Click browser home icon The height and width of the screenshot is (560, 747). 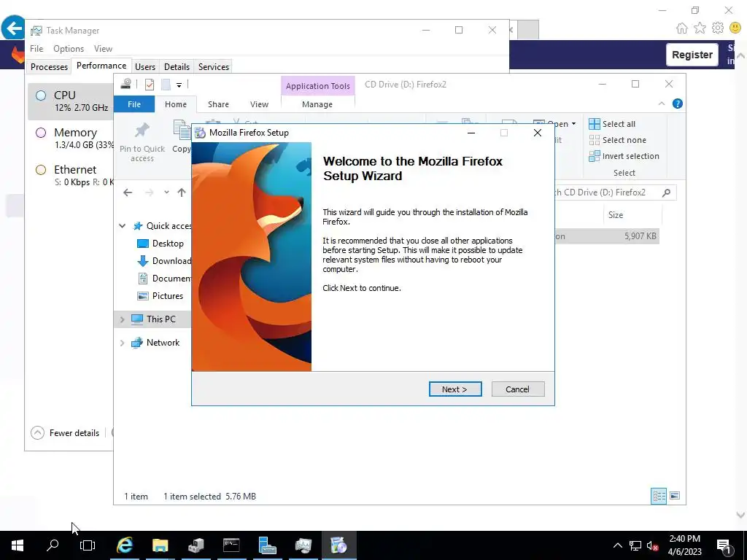(682, 28)
